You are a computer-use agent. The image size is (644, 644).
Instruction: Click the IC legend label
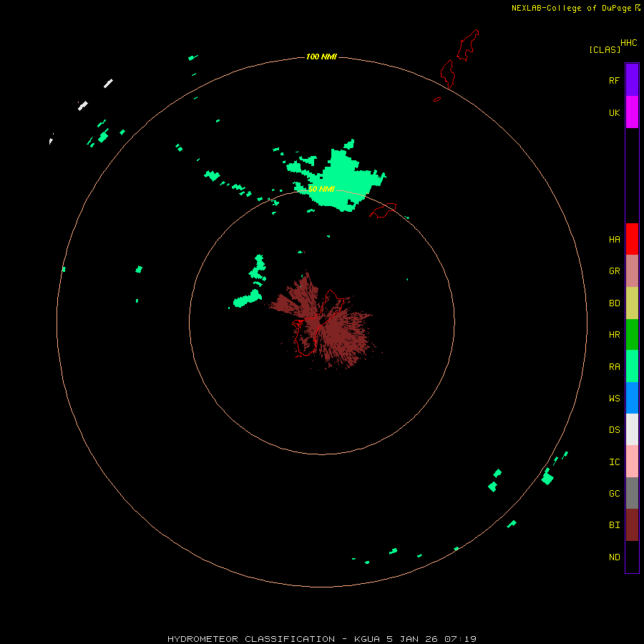point(614,462)
